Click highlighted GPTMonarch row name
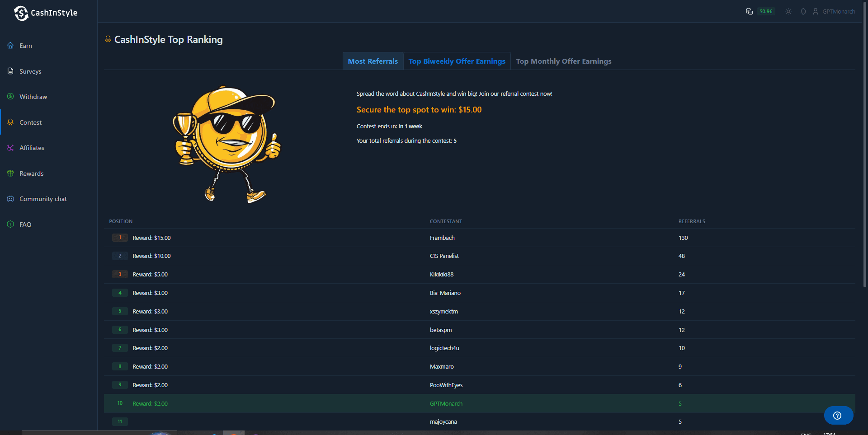The height and width of the screenshot is (435, 868). click(446, 403)
